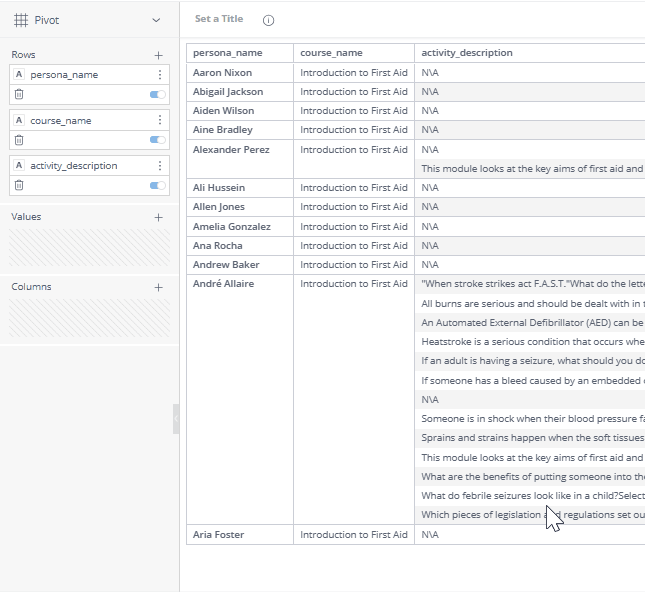Viewport: 645px width, 592px height.
Task: Open persona_name field options menu
Action: point(159,75)
